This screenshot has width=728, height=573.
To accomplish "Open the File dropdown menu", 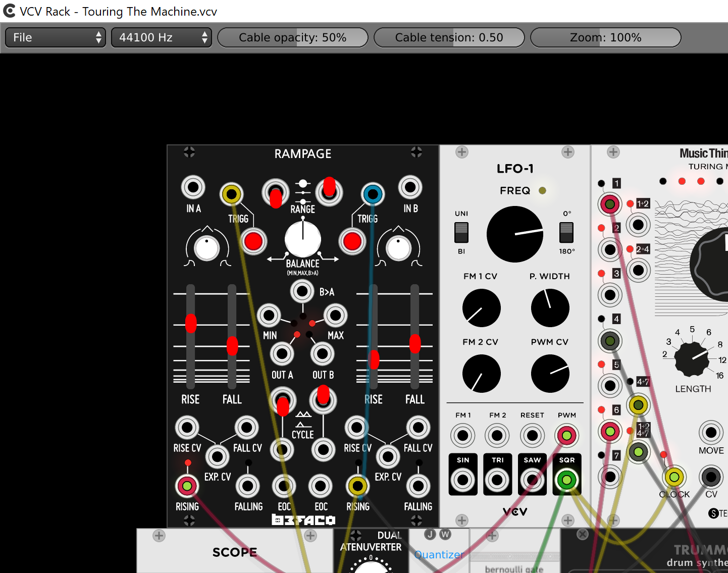I will click(x=55, y=37).
